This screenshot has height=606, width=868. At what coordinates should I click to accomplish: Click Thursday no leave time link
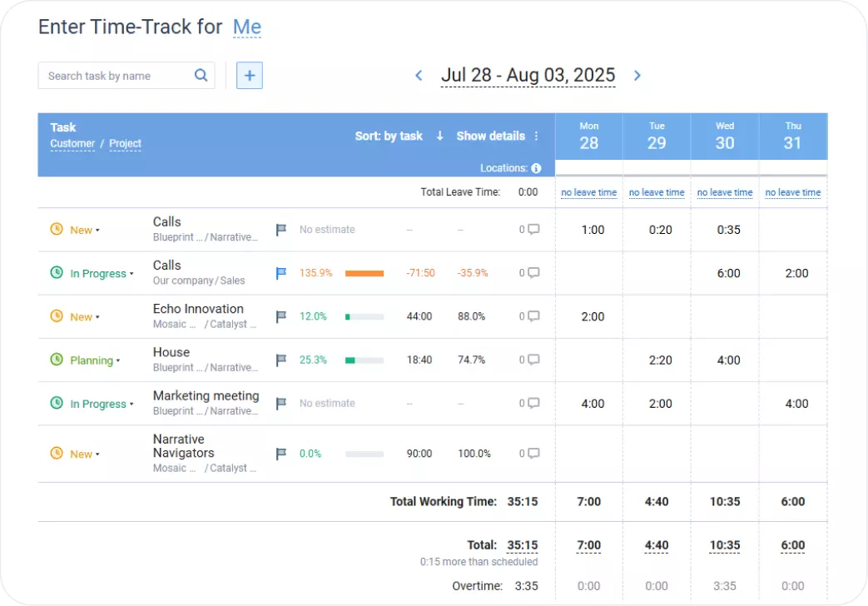793,192
